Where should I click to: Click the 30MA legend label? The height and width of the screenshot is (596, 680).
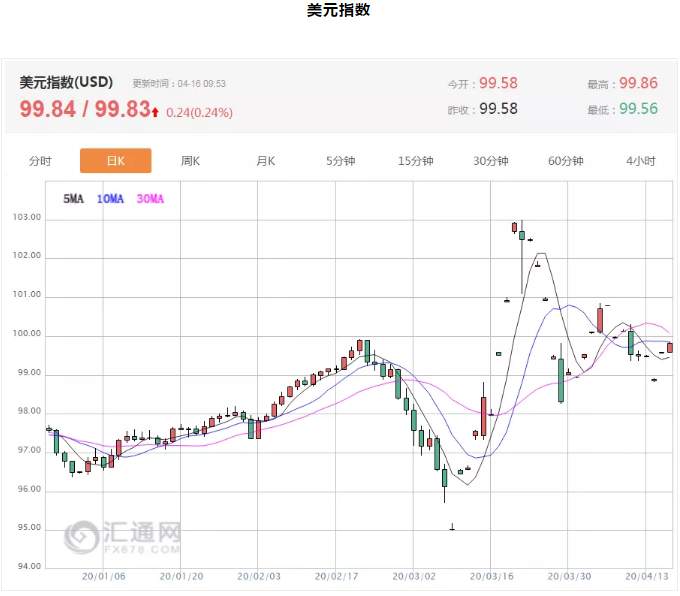click(x=150, y=199)
